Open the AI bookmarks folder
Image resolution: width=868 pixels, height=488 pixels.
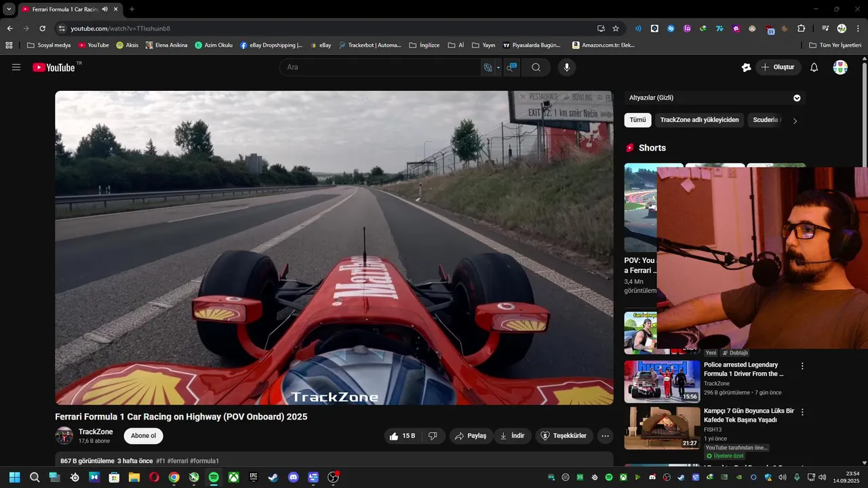pyautogui.click(x=456, y=45)
